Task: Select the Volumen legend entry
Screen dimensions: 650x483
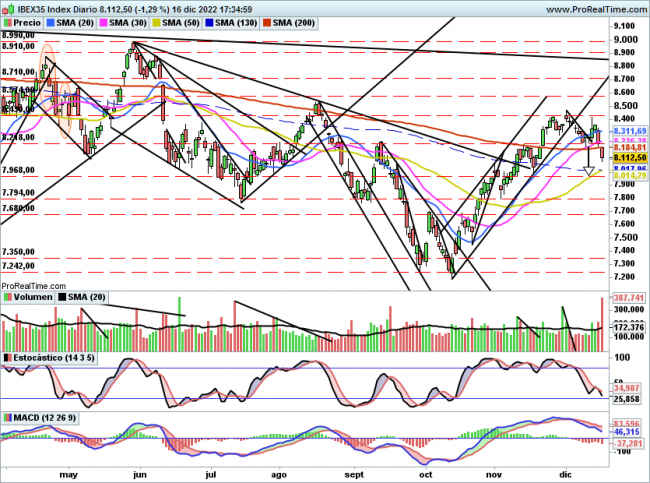Action: click(x=28, y=297)
